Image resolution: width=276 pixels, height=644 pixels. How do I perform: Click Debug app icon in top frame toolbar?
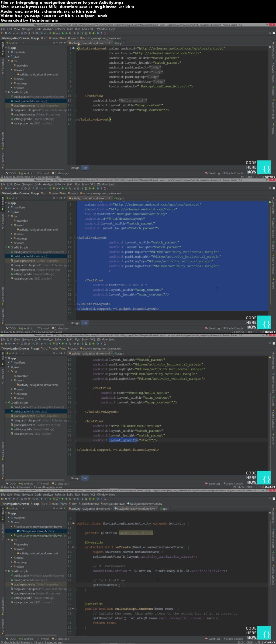pos(67,33)
